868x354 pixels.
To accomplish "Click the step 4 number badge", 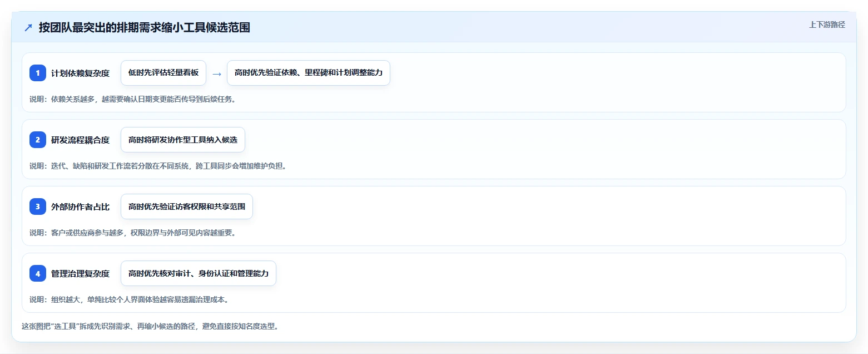I will point(38,273).
